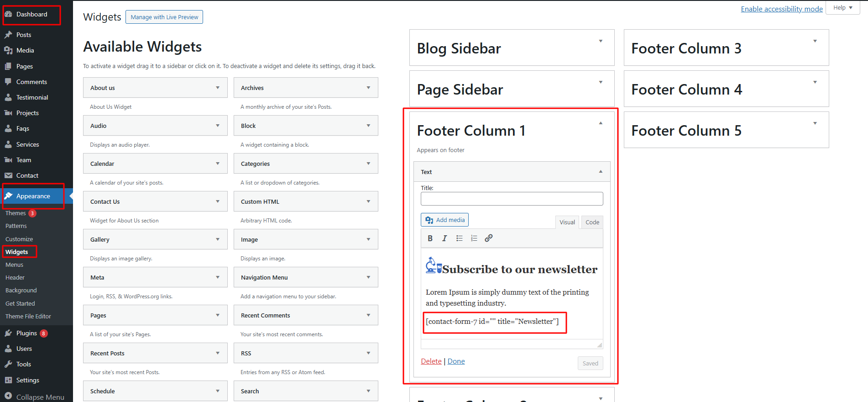This screenshot has height=402, width=868.
Task: Expand the Navigation Menu widget
Action: point(368,277)
